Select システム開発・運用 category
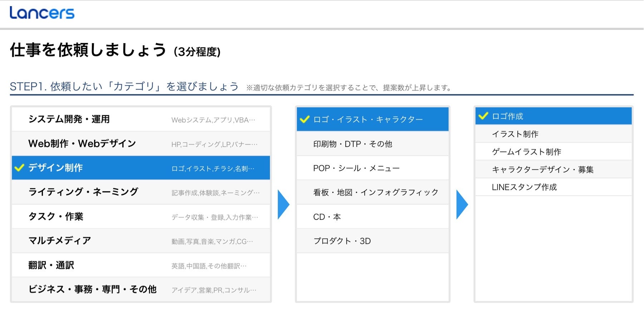This screenshot has height=310, width=644. [x=141, y=119]
